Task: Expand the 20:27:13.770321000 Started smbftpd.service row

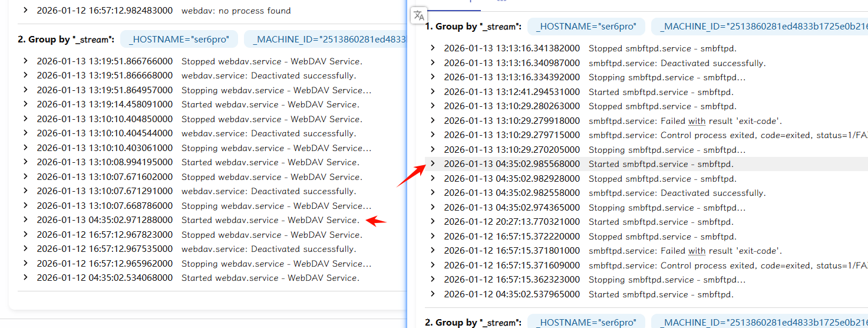Action: [433, 222]
